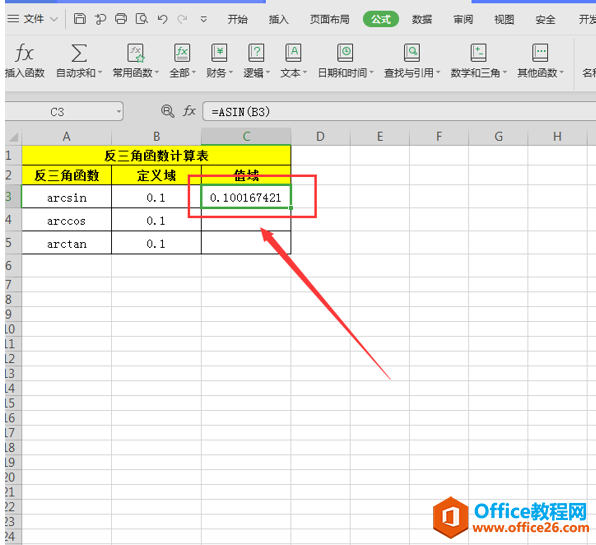Click empty 值域 cell in arctan row
Image resolution: width=596 pixels, height=545 pixels.
pyautogui.click(x=246, y=242)
